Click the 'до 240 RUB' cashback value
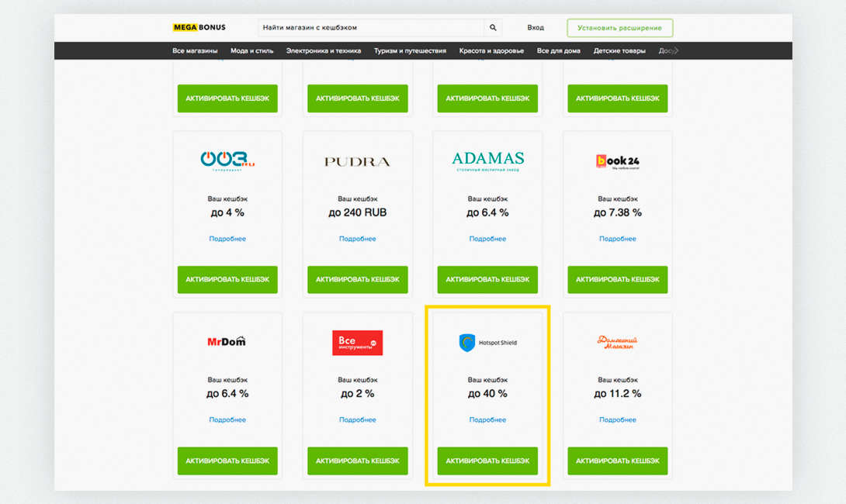 [x=358, y=213]
